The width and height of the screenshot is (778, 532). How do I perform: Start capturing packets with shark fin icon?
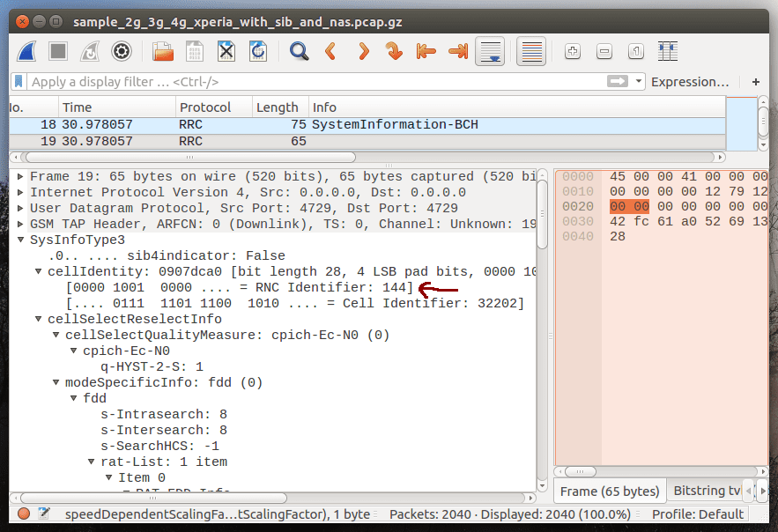[x=26, y=51]
